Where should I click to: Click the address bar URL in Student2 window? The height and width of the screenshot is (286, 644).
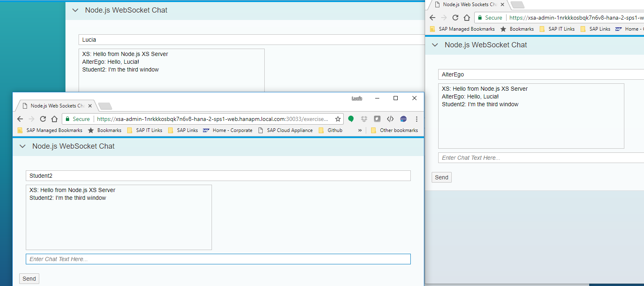point(212,119)
